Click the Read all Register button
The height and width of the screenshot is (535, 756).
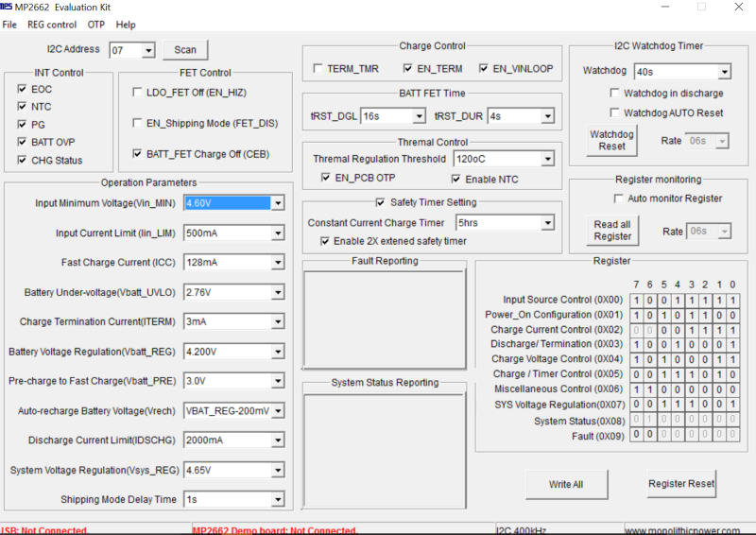(x=612, y=231)
